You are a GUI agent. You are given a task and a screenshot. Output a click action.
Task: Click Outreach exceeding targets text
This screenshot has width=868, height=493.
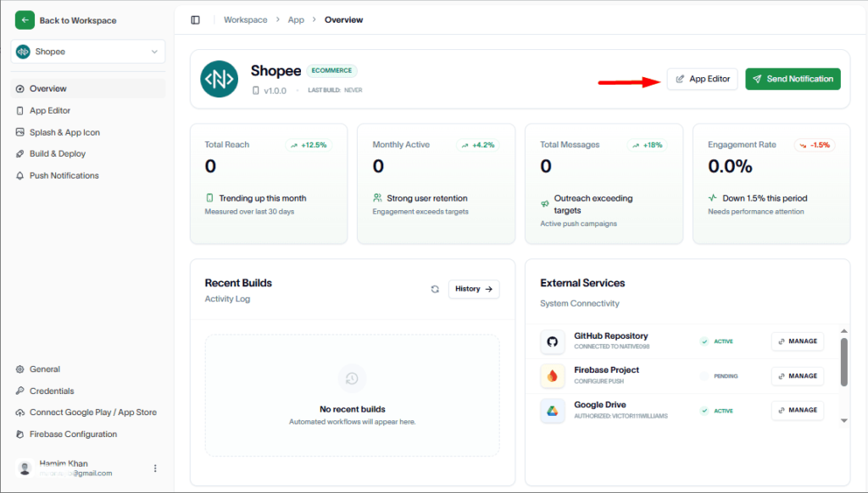coord(593,204)
